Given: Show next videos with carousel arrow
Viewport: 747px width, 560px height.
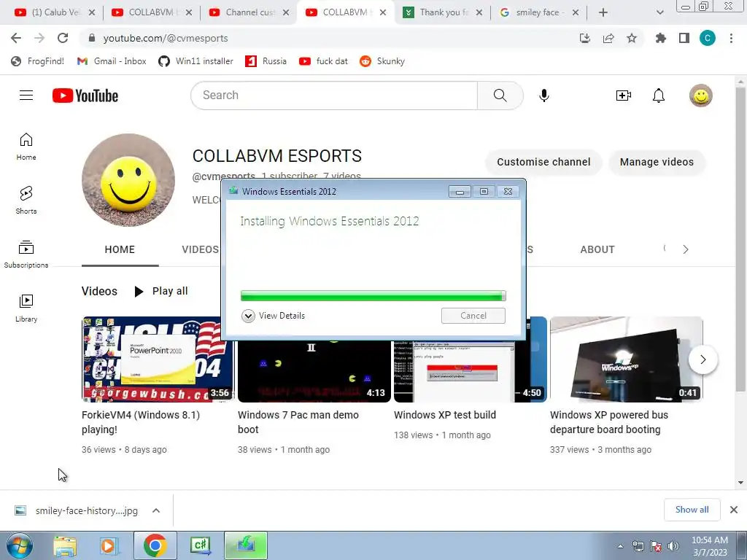Looking at the screenshot, I should [x=703, y=359].
